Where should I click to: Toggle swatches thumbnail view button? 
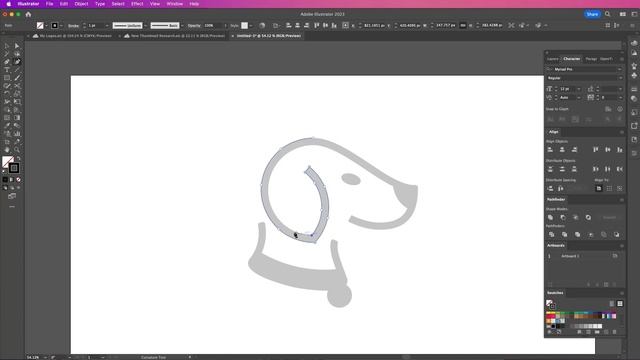[620, 304]
